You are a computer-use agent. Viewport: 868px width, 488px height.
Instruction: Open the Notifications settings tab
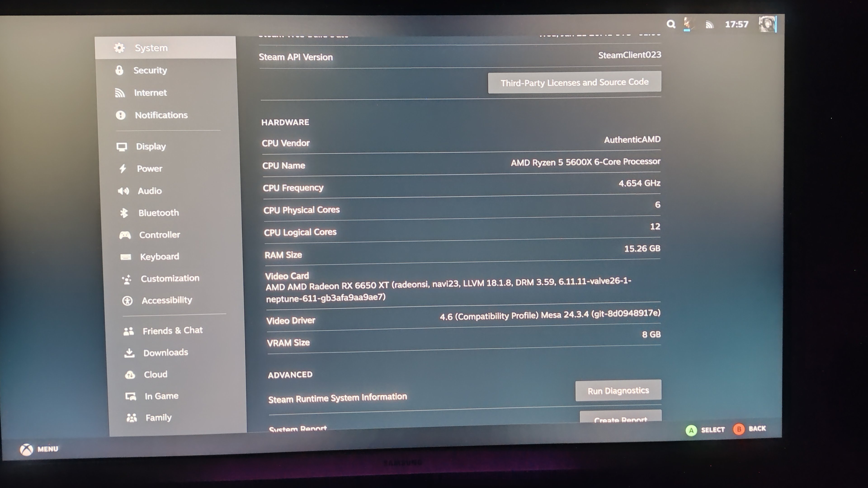pos(161,115)
